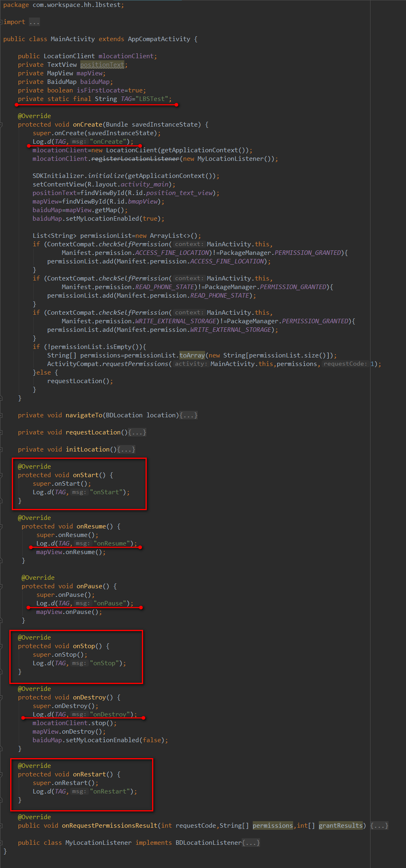Click position_text_view resource id

(179, 193)
